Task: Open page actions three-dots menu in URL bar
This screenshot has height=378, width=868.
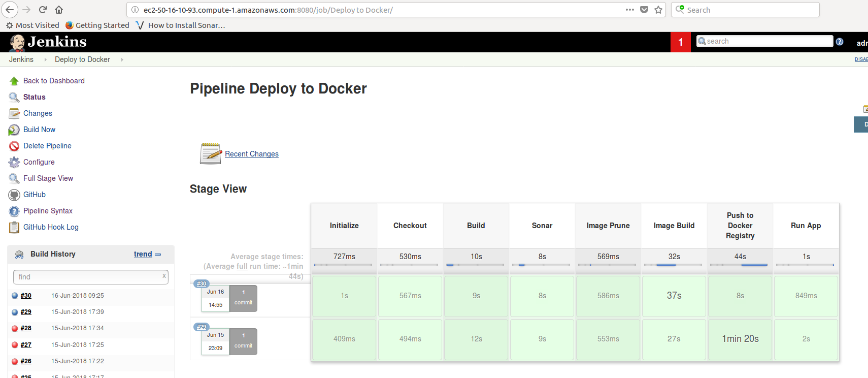Action: click(x=630, y=10)
